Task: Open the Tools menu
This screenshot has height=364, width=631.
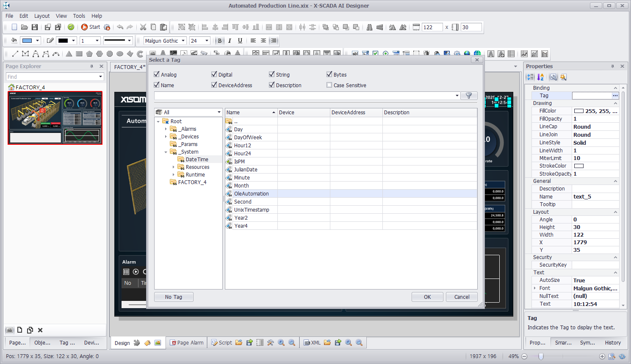Action: [x=79, y=16]
